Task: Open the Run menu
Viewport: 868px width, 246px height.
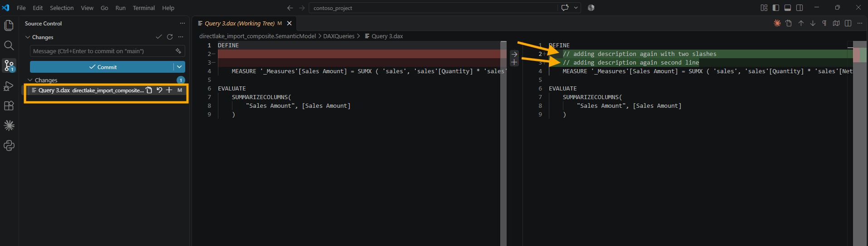Action: click(120, 8)
